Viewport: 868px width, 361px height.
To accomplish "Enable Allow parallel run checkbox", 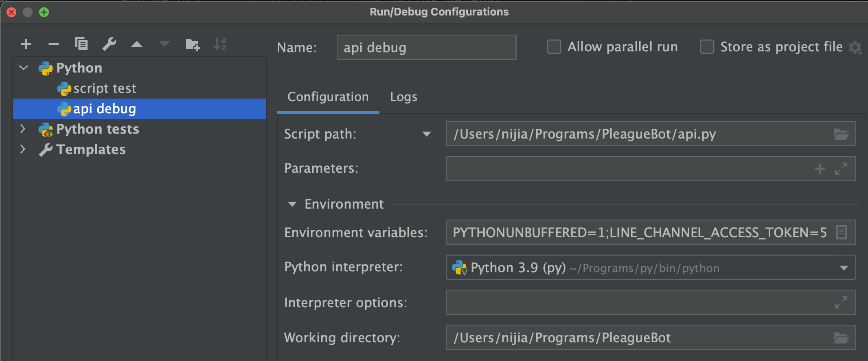I will [x=554, y=47].
